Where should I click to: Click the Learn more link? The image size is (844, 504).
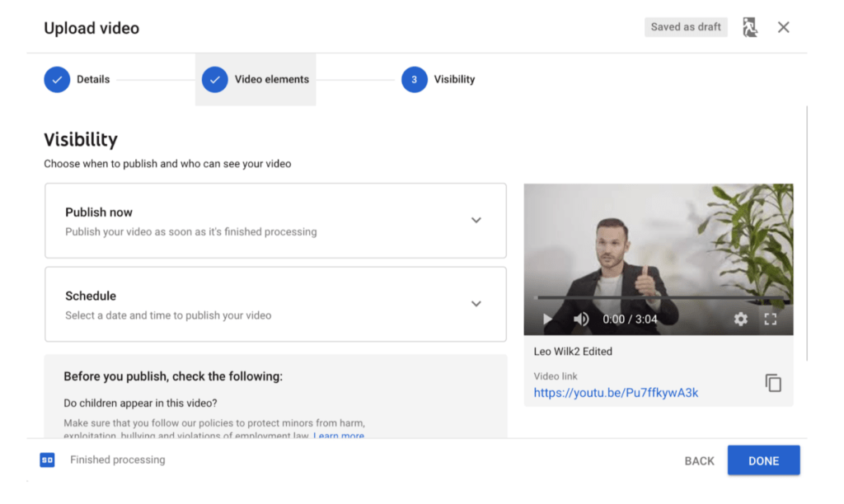click(339, 436)
